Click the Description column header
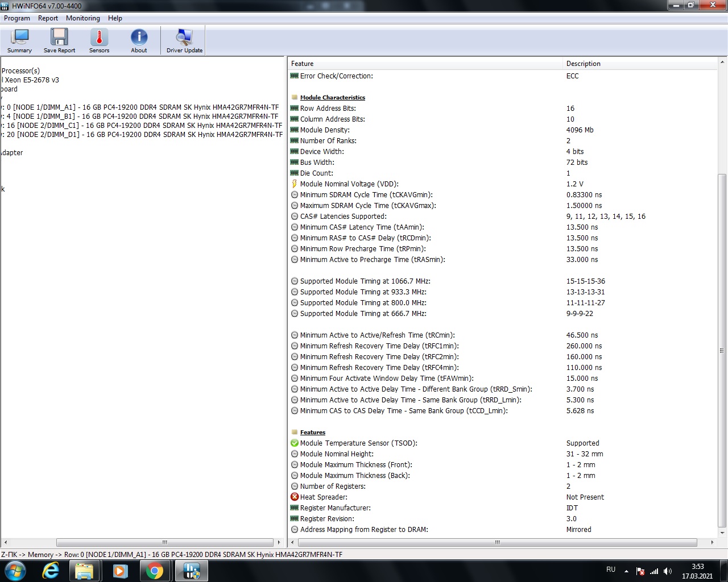 [x=640, y=64]
